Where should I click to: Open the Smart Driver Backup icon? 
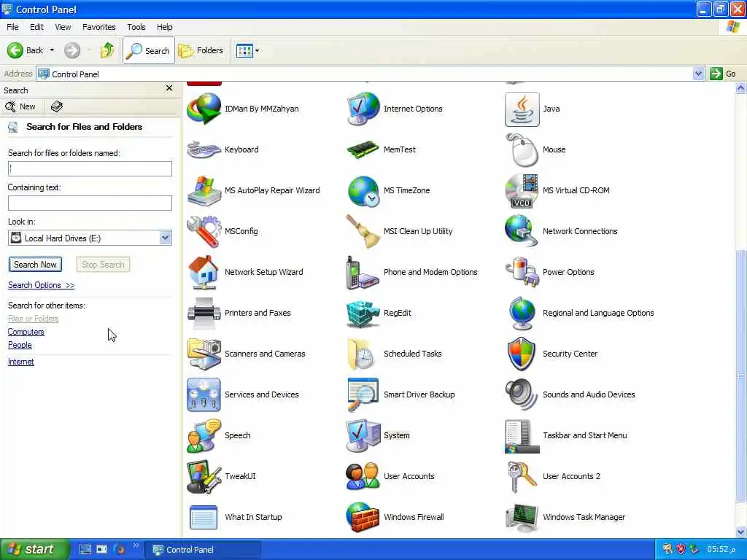point(363,394)
